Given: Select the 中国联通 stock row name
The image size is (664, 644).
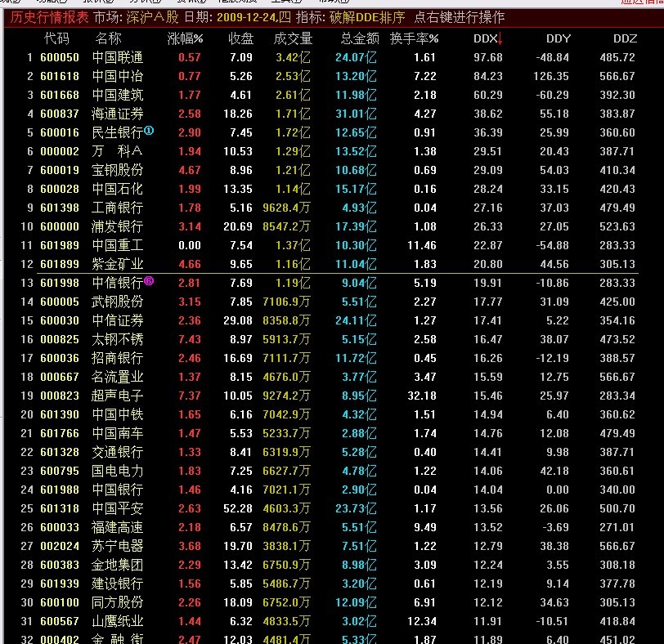Looking at the screenshot, I should click(118, 57).
